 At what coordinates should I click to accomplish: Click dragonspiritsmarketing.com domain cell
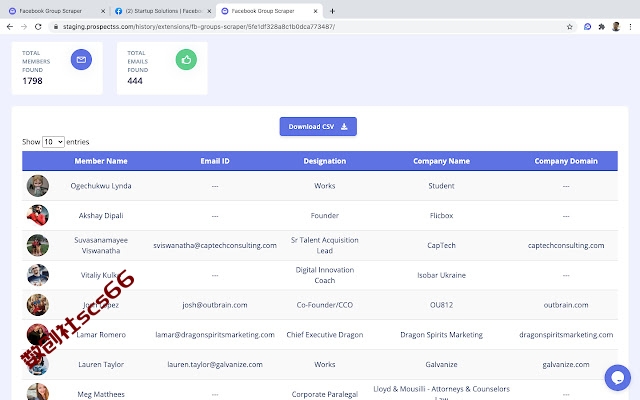(566, 335)
